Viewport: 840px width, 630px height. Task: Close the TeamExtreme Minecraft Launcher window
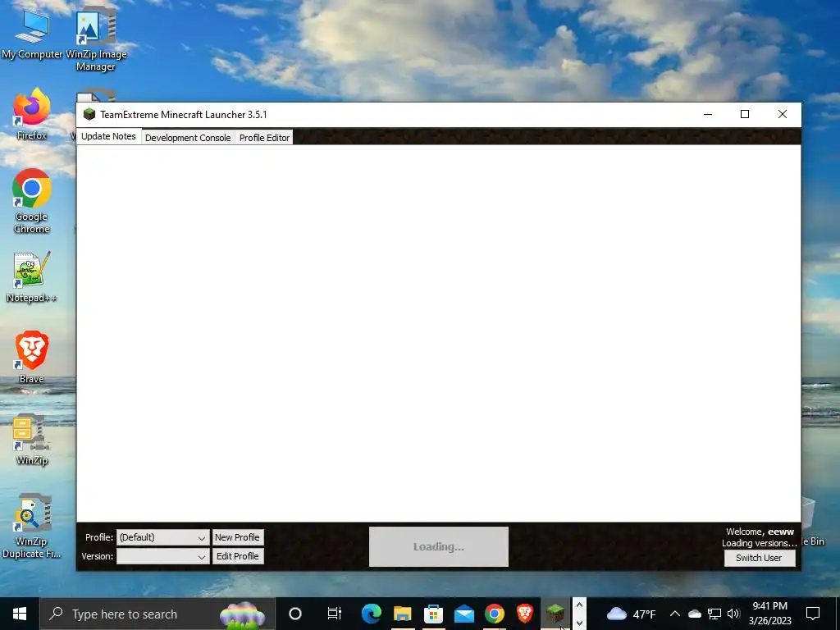coord(782,114)
